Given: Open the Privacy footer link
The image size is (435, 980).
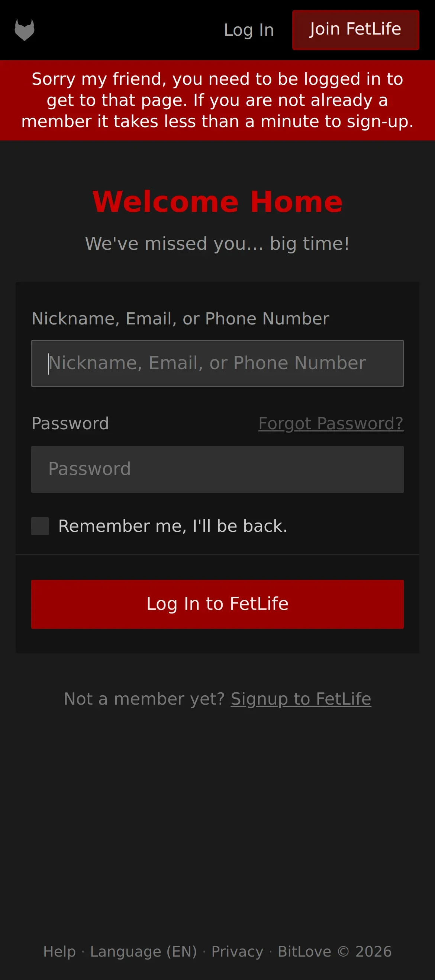Looking at the screenshot, I should 237,951.
